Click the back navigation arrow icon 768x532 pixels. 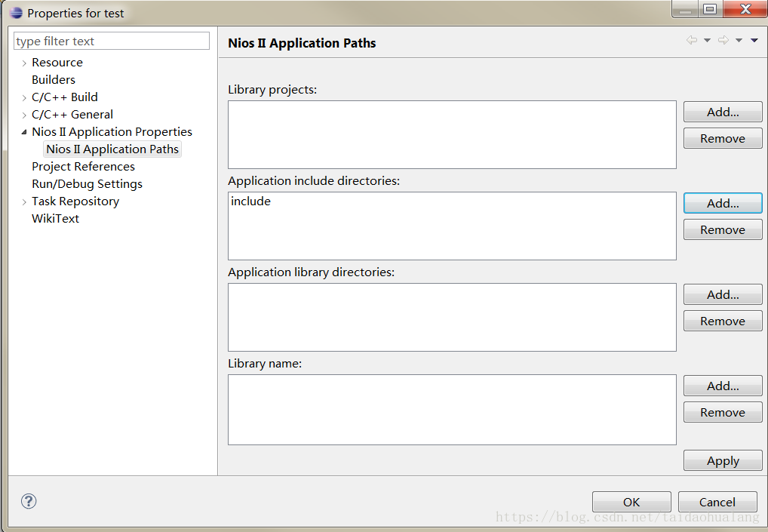click(x=692, y=40)
